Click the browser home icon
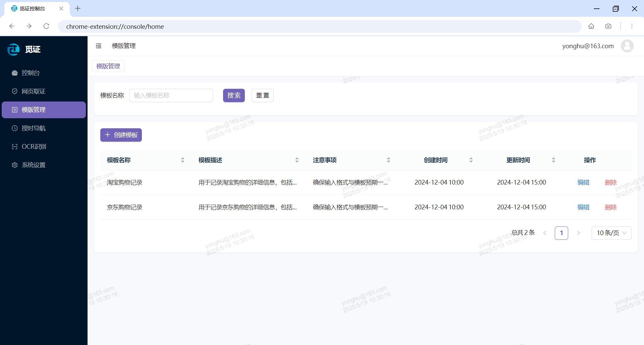This screenshot has height=345, width=644. pyautogui.click(x=591, y=26)
